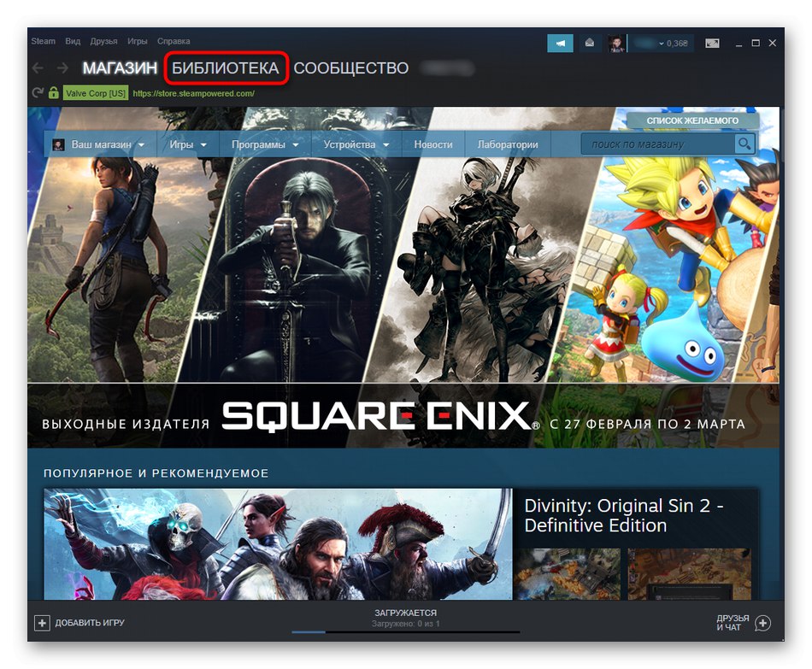Expand the Устройства dropdown
Image resolution: width=812 pixels, height=669 pixels.
[x=350, y=144]
